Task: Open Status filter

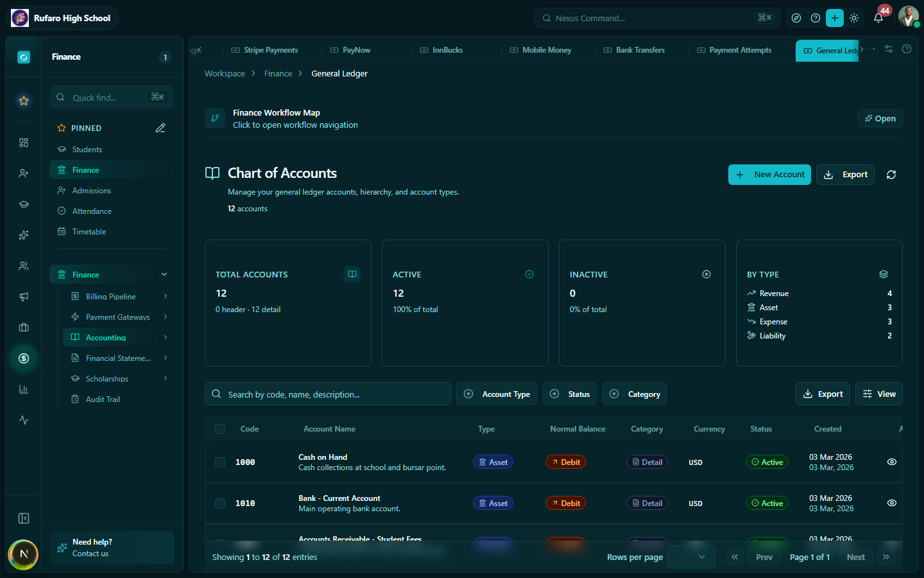Action: pos(570,394)
